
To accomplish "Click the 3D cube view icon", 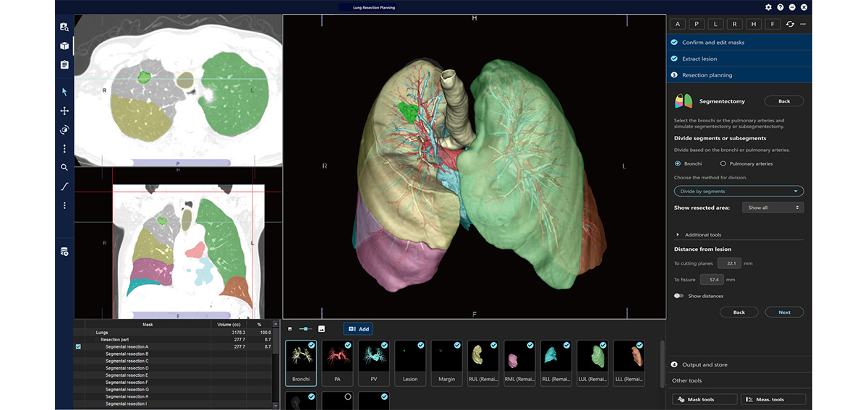I will point(64,46).
